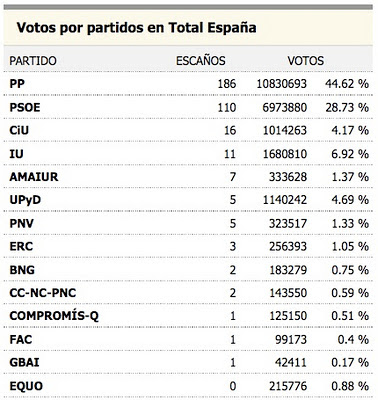Click the IU party label
The image size is (378, 400).
click(x=16, y=154)
